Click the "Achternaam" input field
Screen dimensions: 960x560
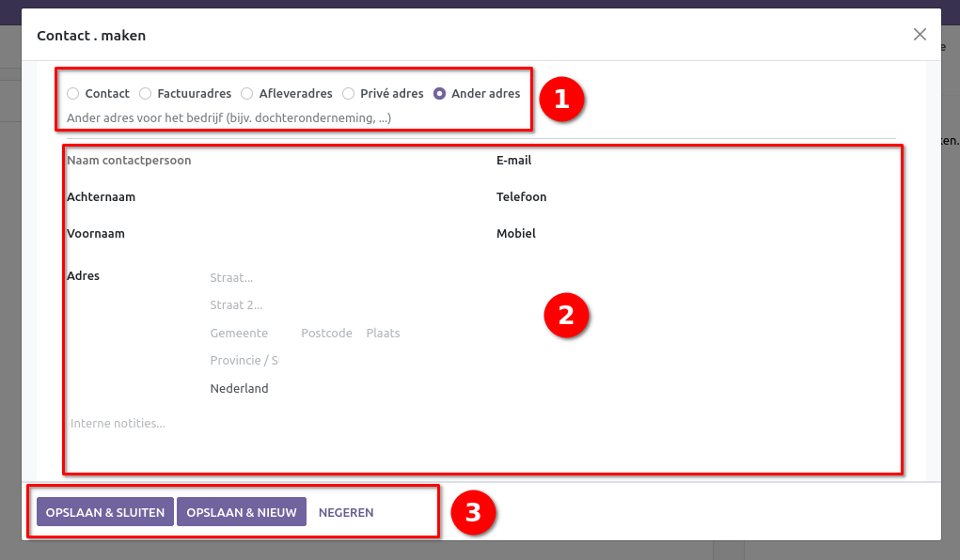[282, 196]
